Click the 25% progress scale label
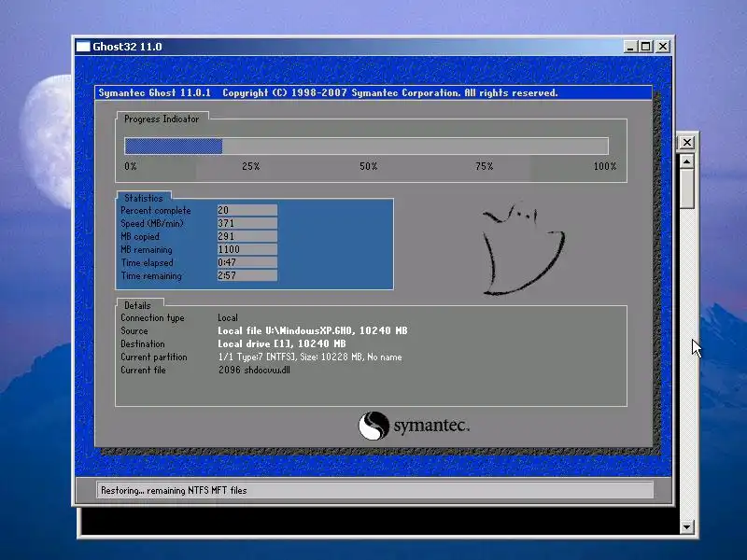 pyautogui.click(x=250, y=166)
